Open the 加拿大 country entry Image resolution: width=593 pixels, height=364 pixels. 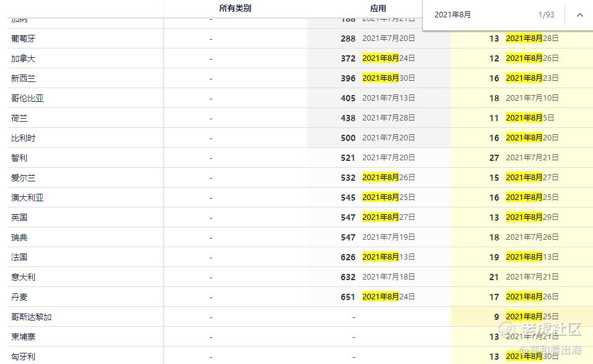pos(24,58)
